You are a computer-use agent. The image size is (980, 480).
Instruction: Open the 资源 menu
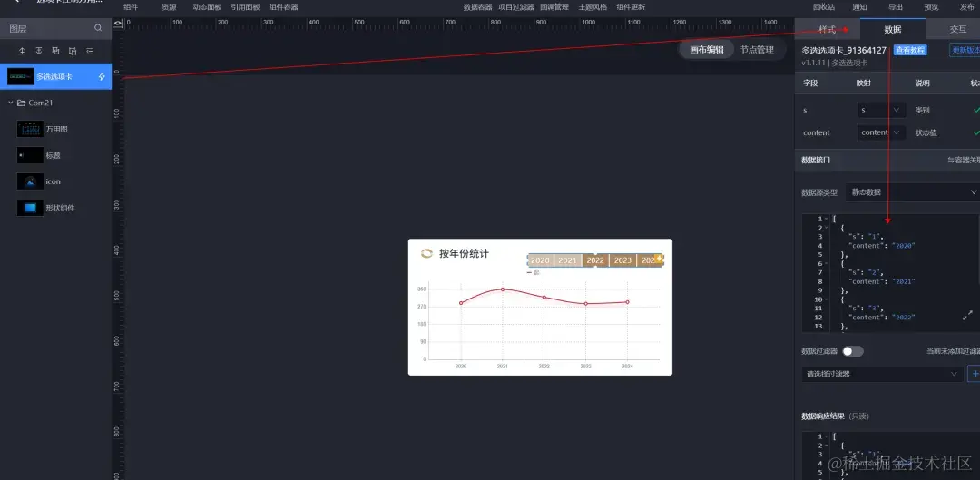(x=169, y=7)
